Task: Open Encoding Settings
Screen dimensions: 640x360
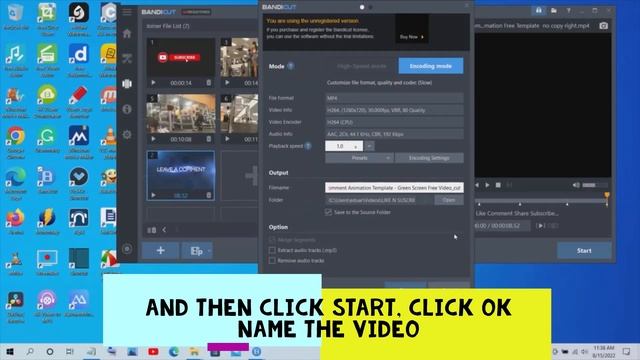Action: [x=429, y=158]
